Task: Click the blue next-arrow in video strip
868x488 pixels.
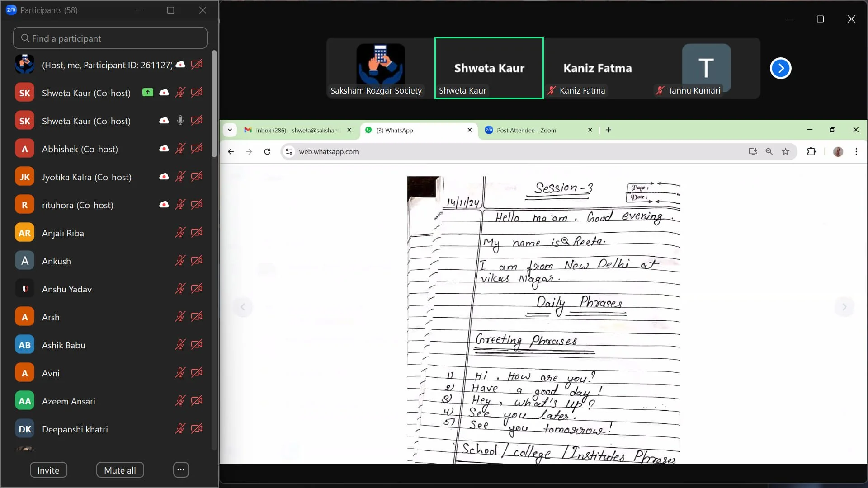Action: 780,68
